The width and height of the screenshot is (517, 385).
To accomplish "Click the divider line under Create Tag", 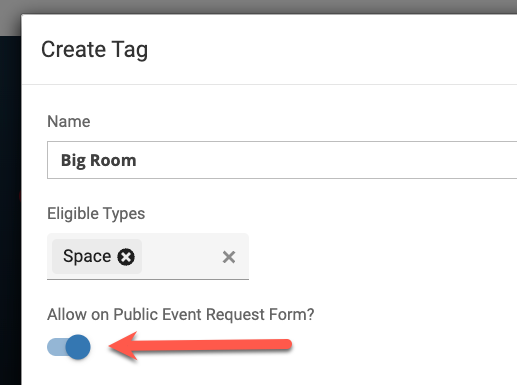I will 269,84.
